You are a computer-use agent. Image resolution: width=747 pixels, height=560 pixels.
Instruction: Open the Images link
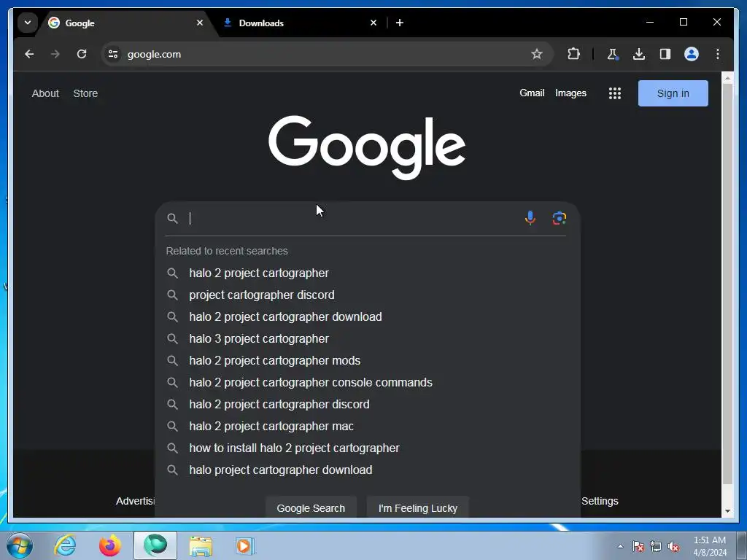tap(570, 93)
